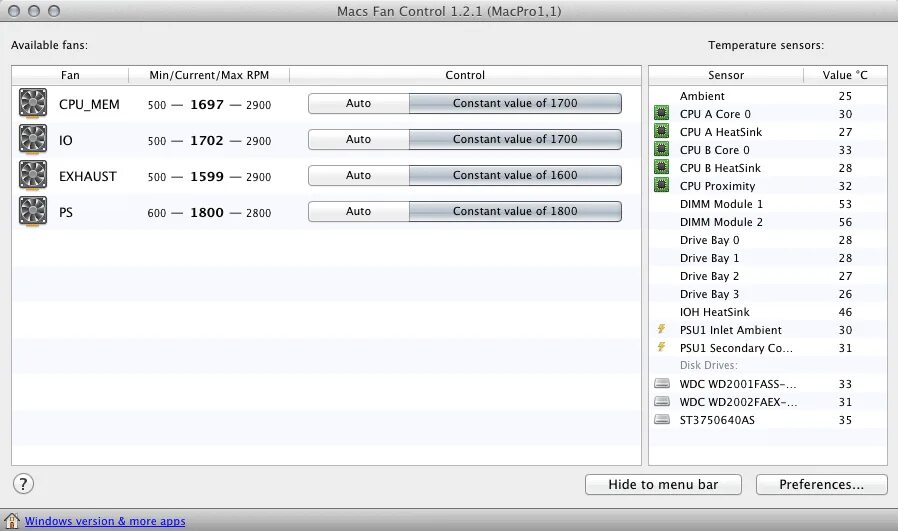Select Constant value of 1800 for PS

[515, 211]
